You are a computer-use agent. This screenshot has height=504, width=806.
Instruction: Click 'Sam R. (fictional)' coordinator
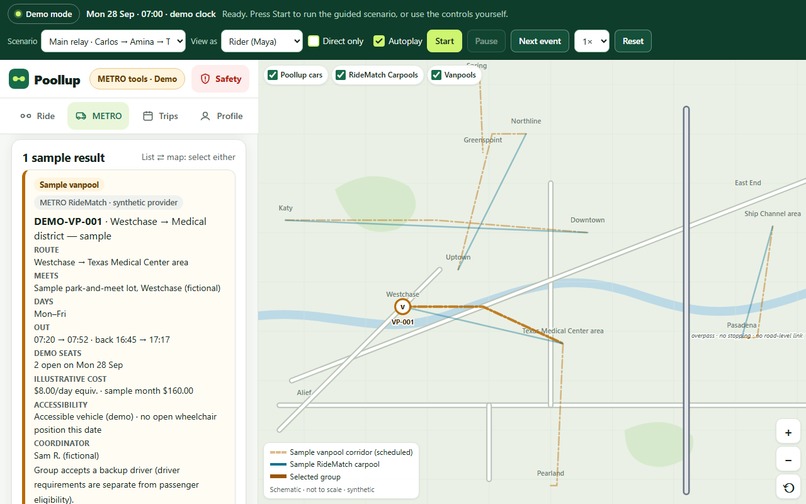pos(66,456)
